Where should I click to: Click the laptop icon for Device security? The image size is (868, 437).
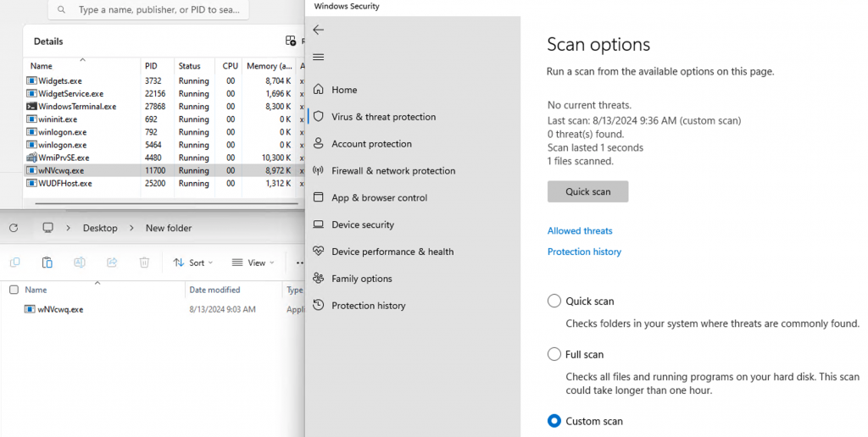point(319,224)
